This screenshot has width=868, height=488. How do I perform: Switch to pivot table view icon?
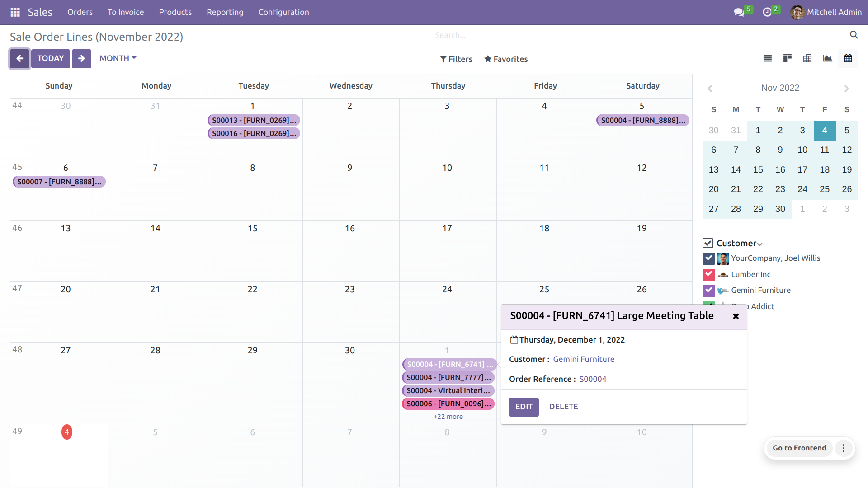click(x=807, y=58)
